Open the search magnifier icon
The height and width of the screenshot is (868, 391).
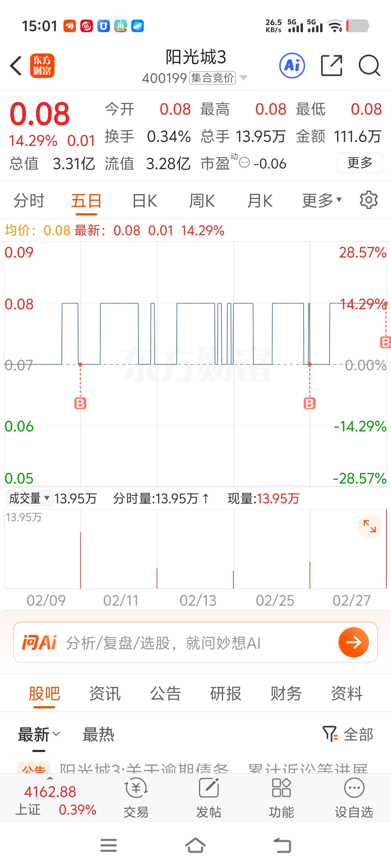(x=369, y=65)
